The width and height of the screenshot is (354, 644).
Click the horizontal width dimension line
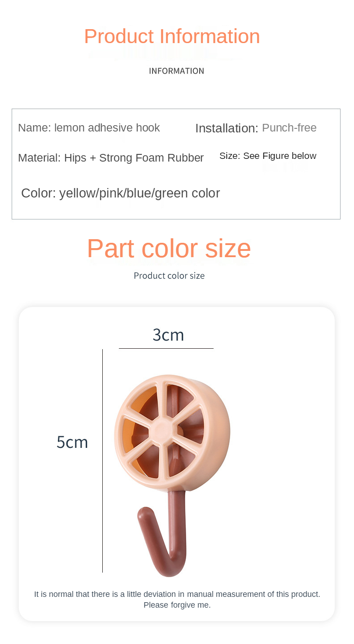[166, 348]
